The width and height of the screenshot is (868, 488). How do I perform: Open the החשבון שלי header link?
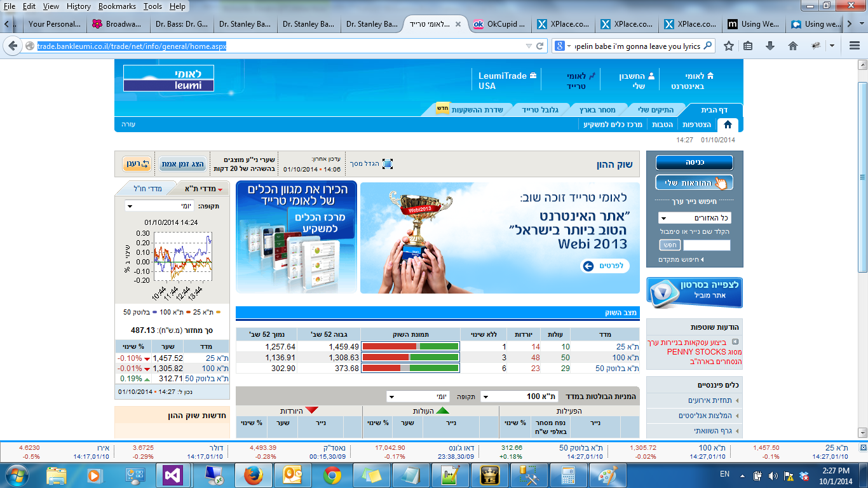tap(637, 80)
